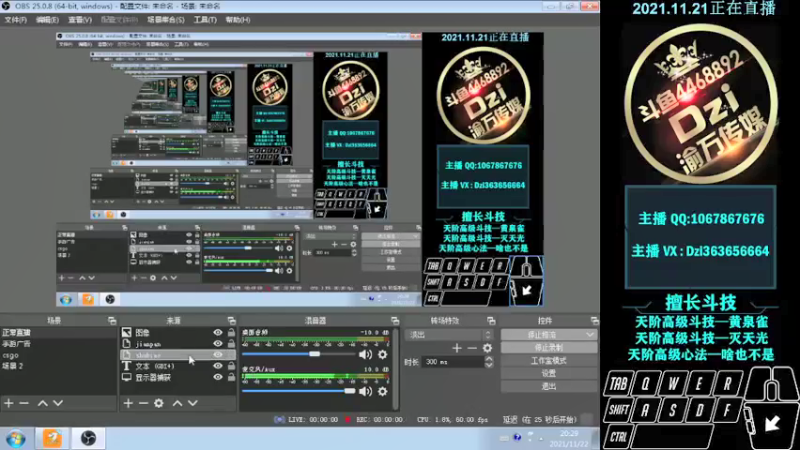Pop out the 混音器 dock panel
Screen dimensions: 800x450
click(395, 320)
